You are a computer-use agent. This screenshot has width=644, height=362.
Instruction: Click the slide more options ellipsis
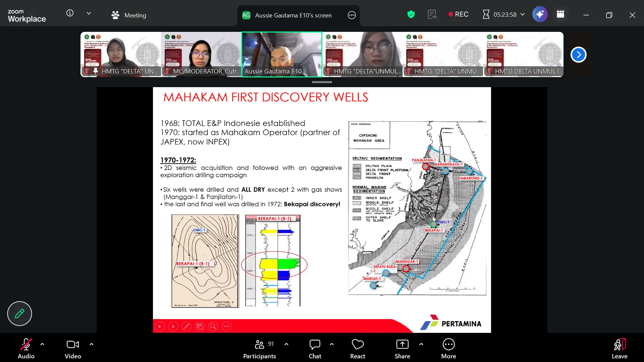pyautogui.click(x=227, y=326)
